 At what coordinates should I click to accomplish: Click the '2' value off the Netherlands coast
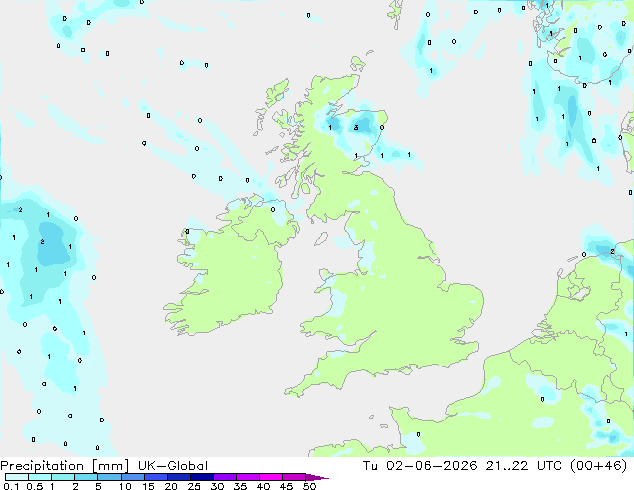click(x=612, y=252)
